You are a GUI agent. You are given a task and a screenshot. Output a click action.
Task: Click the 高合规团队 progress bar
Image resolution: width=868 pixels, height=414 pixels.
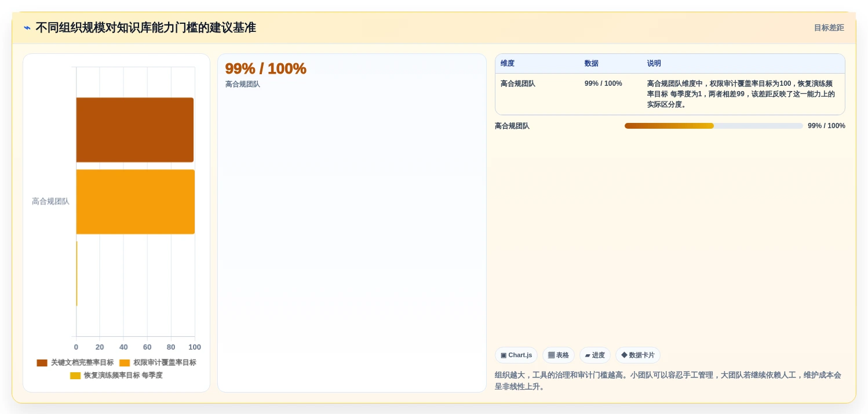(714, 126)
